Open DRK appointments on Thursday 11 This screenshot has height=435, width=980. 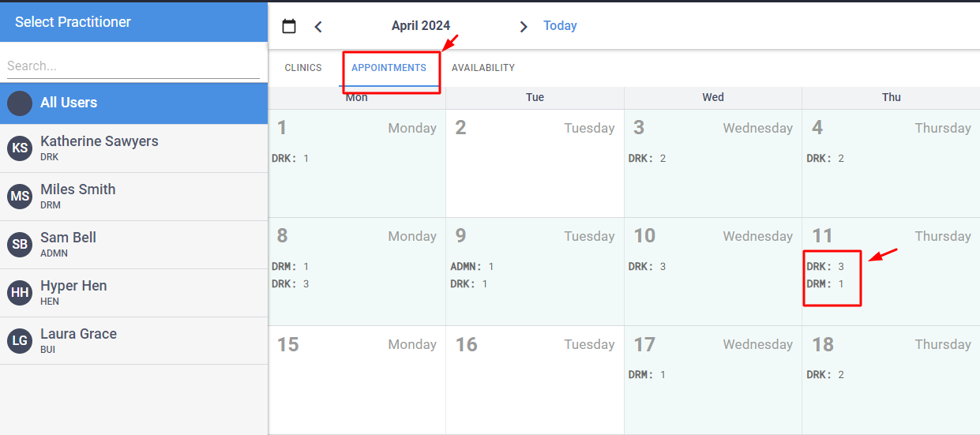tap(825, 267)
